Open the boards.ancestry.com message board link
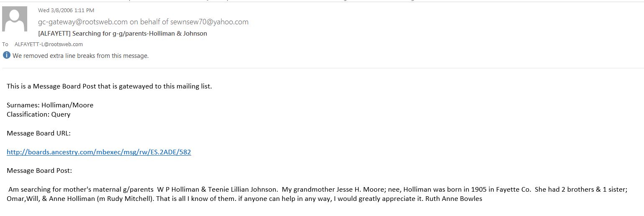The image size is (644, 216). pyautogui.click(x=99, y=152)
